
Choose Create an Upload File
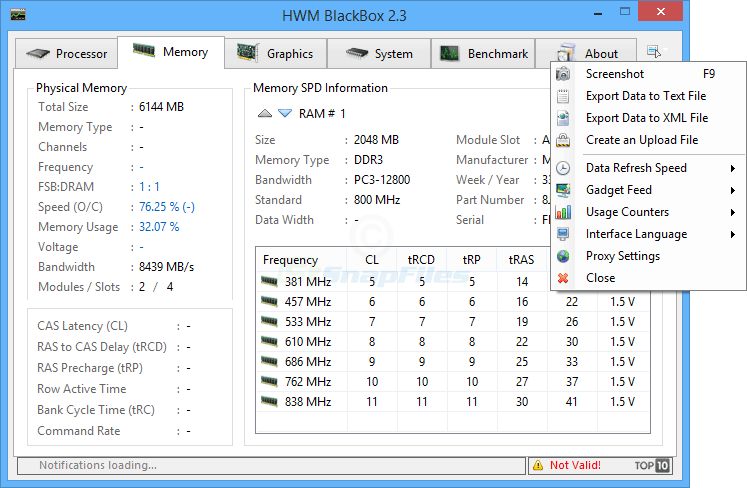(649, 140)
